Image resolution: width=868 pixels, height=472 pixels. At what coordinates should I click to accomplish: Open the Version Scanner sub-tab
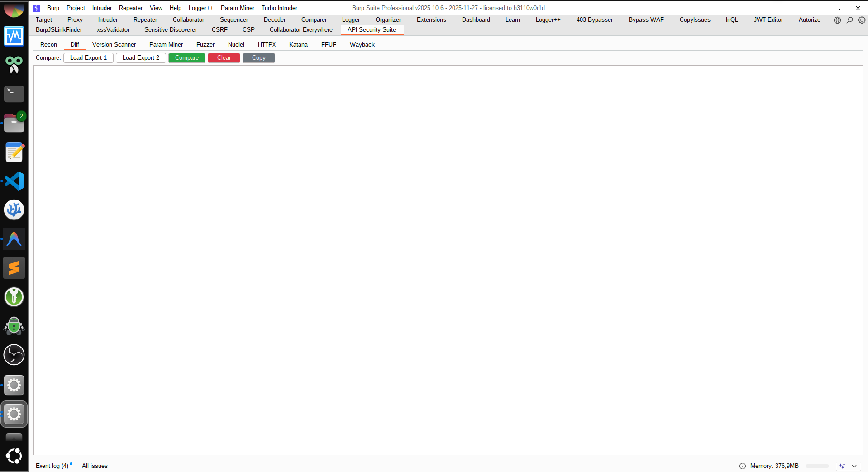pos(114,45)
